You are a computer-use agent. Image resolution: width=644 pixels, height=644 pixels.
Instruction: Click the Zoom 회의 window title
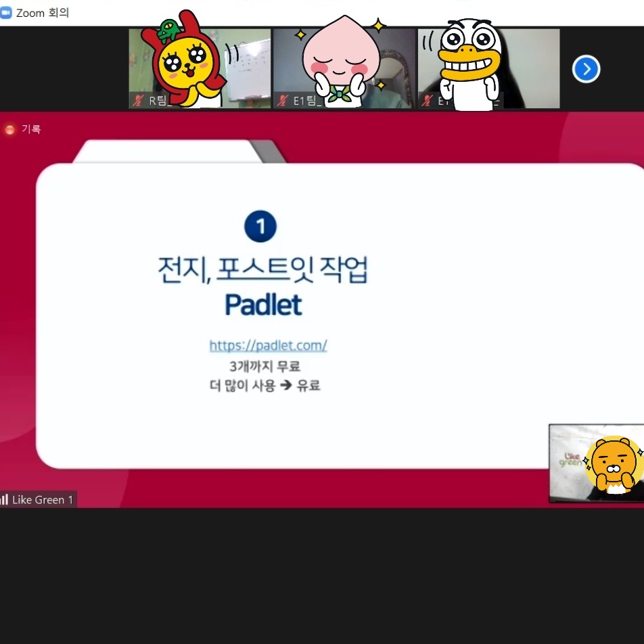tap(43, 13)
